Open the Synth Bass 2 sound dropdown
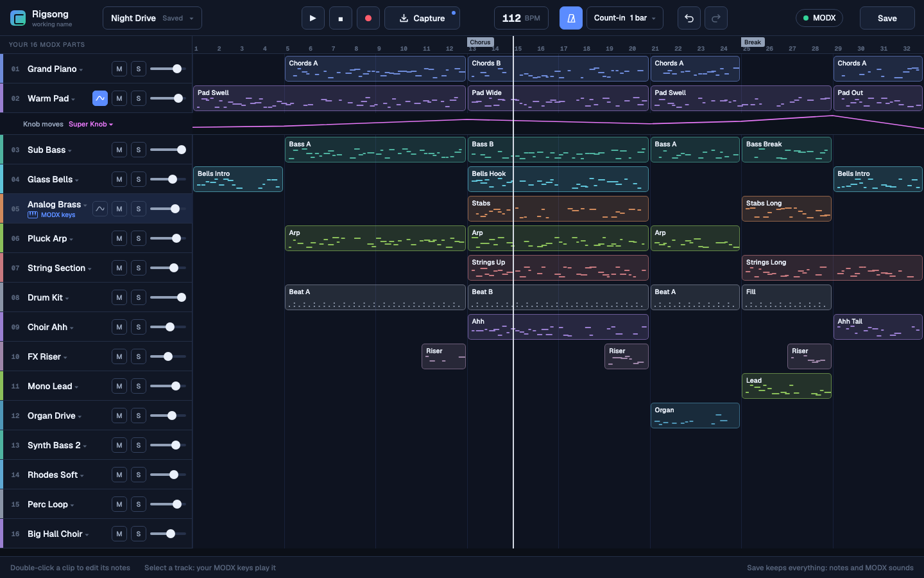Image resolution: width=924 pixels, height=578 pixels. point(57,445)
